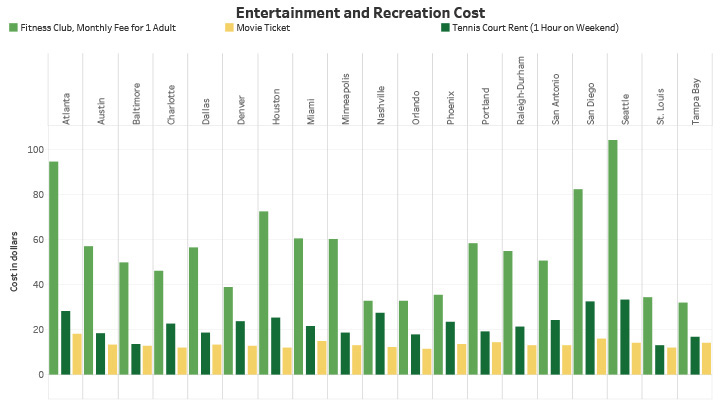The width and height of the screenshot is (720, 404).
Task: Select St. Louis's fitness club bar
Action: point(647,336)
